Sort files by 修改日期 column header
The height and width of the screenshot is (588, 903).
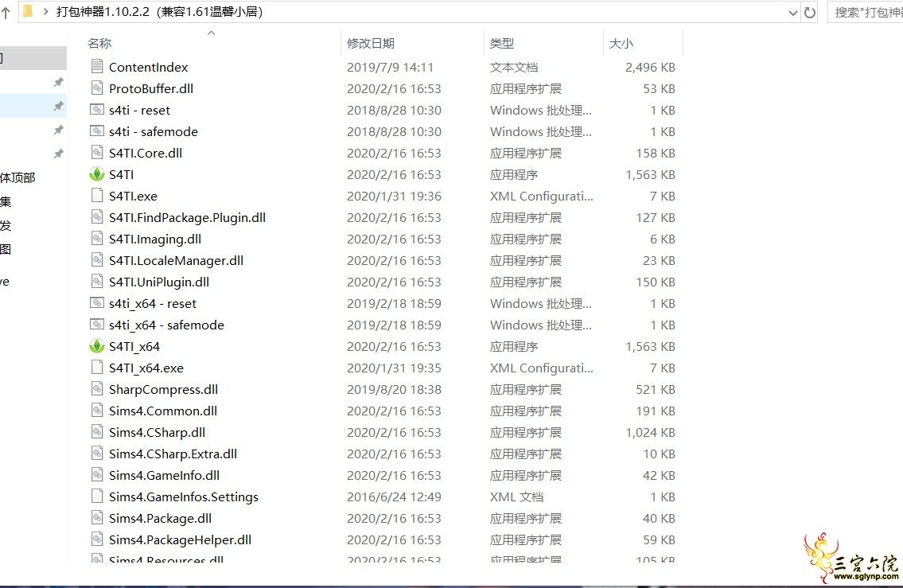pos(370,43)
